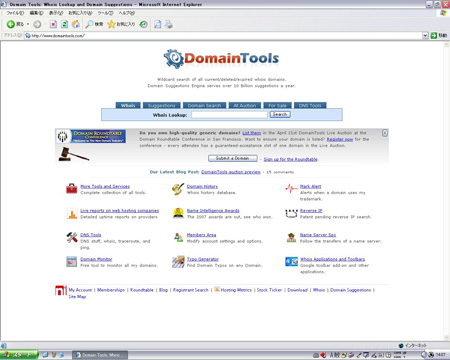Open the For Sale tab
This screenshot has width=450, height=360.
tap(277, 105)
